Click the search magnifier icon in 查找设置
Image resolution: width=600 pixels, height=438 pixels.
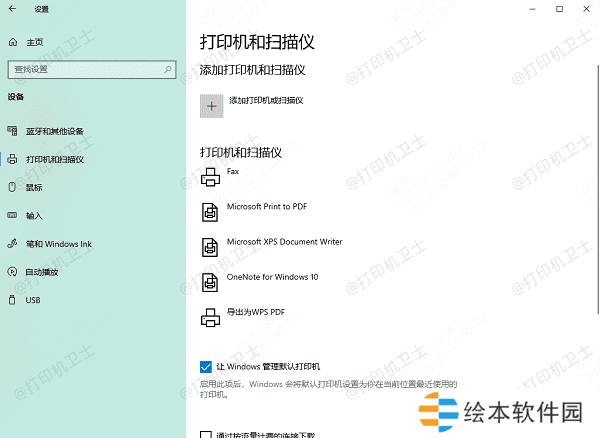(x=168, y=69)
